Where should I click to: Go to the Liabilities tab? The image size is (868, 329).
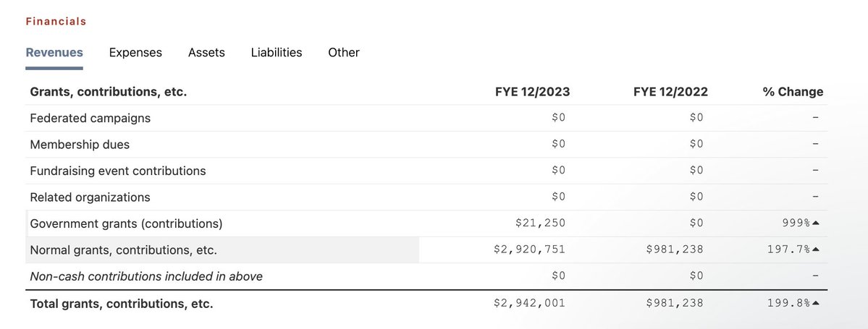[277, 52]
